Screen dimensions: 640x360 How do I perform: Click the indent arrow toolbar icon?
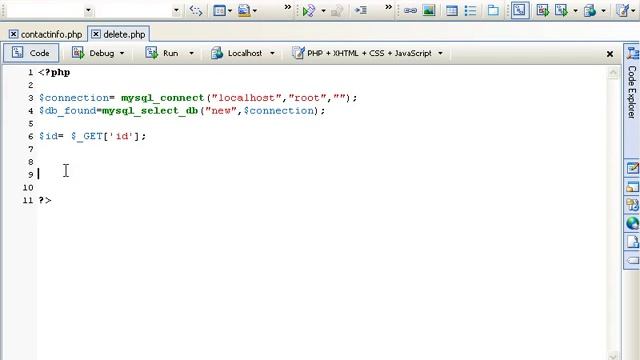click(x=361, y=11)
